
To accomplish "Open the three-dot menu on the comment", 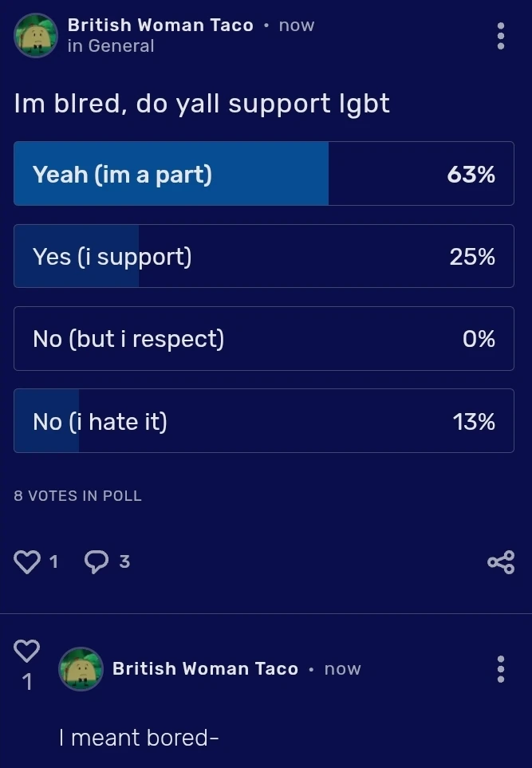I will (501, 669).
